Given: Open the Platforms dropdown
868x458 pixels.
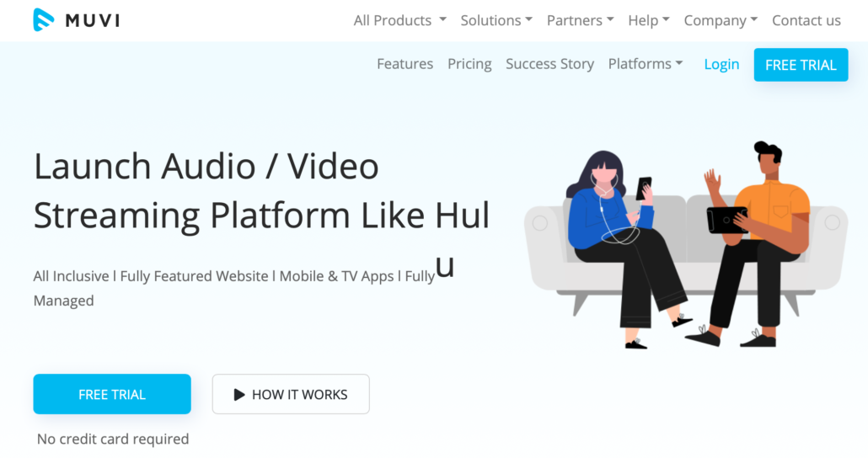Looking at the screenshot, I should point(646,64).
